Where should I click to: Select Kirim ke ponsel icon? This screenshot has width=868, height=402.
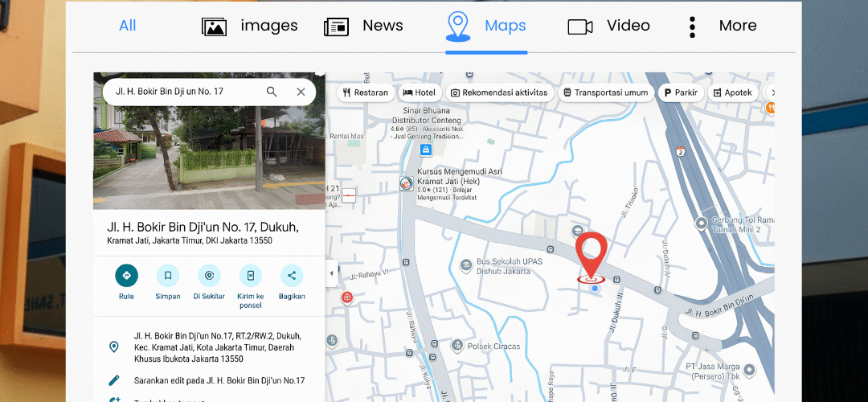point(250,275)
